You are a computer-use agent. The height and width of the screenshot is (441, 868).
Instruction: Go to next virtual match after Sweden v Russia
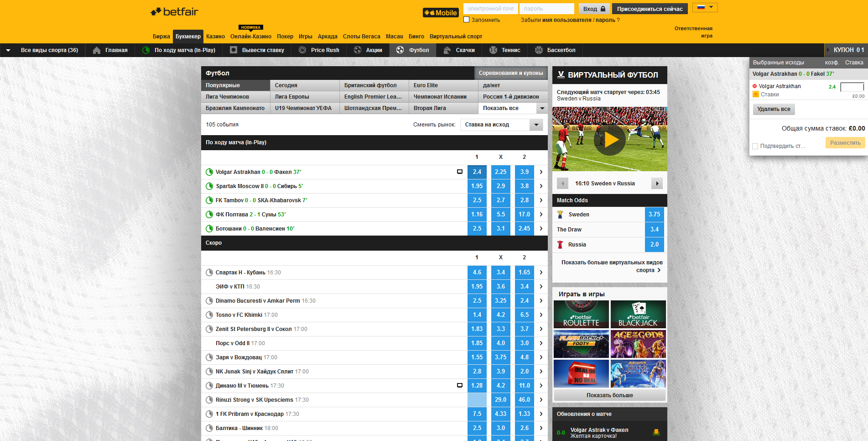tap(657, 184)
